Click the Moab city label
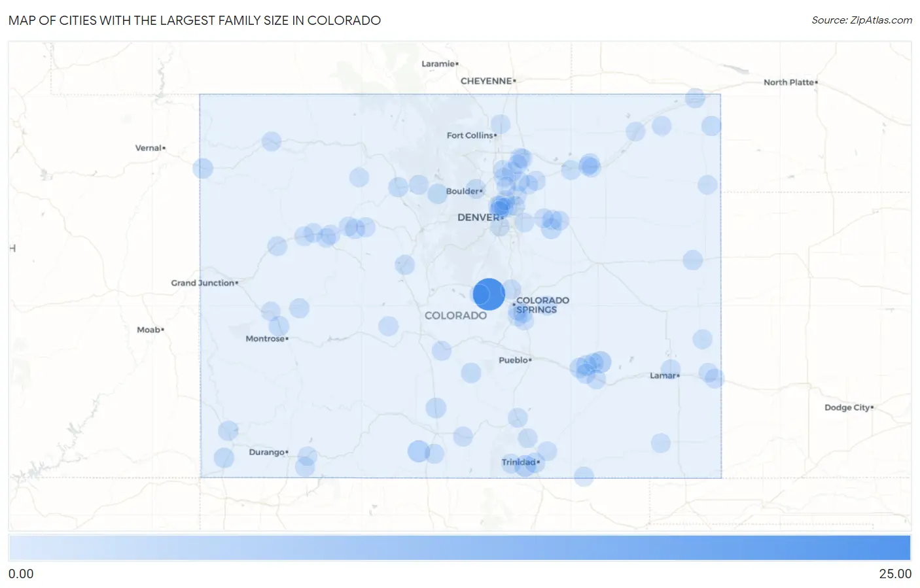 click(x=149, y=330)
